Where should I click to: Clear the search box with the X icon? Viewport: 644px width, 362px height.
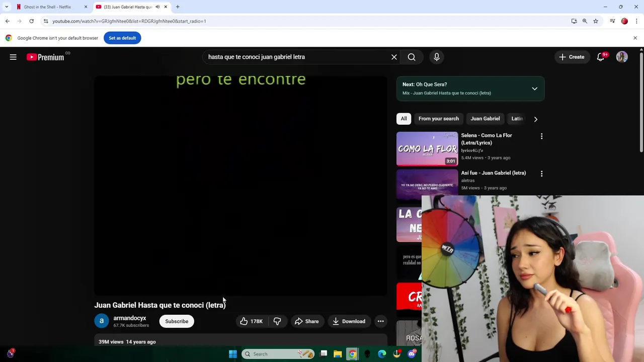pyautogui.click(x=394, y=57)
